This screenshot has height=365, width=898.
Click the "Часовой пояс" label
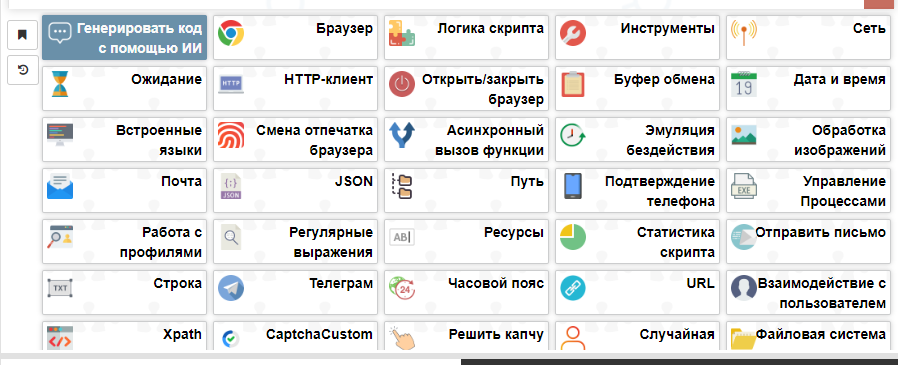(496, 283)
